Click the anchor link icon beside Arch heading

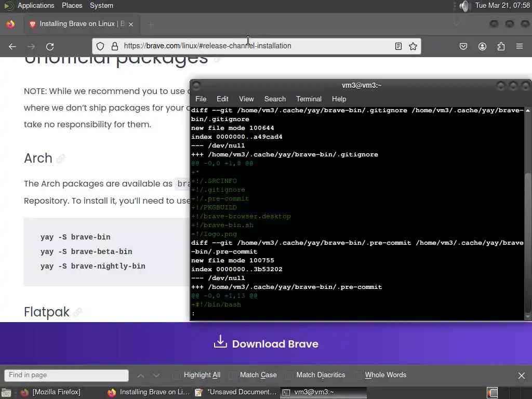61,158
